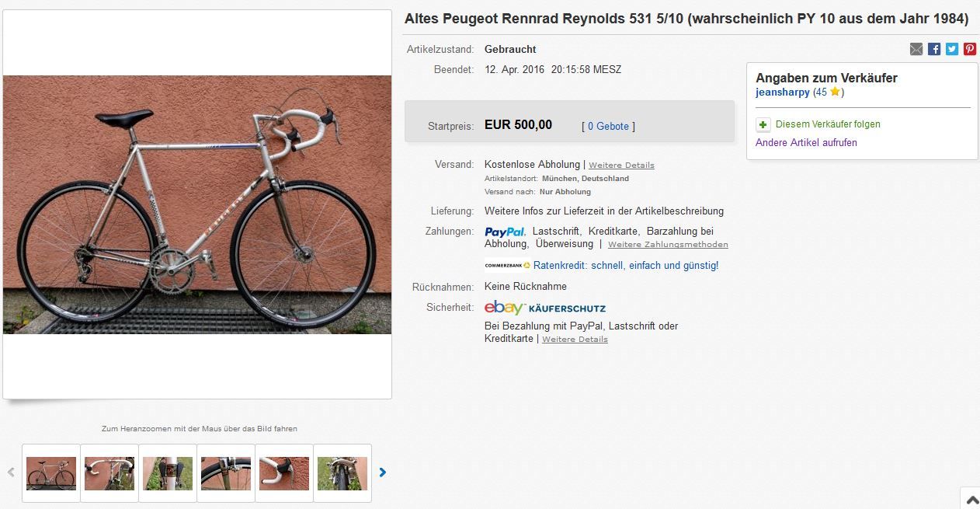
Task: Click the scroll-to-top arrow button
Action: (x=971, y=500)
